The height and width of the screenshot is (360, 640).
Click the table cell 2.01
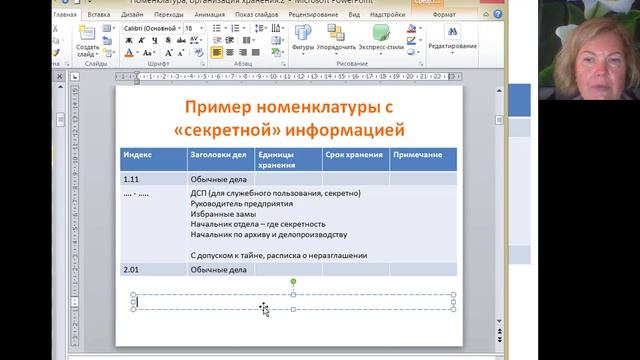pos(153,269)
